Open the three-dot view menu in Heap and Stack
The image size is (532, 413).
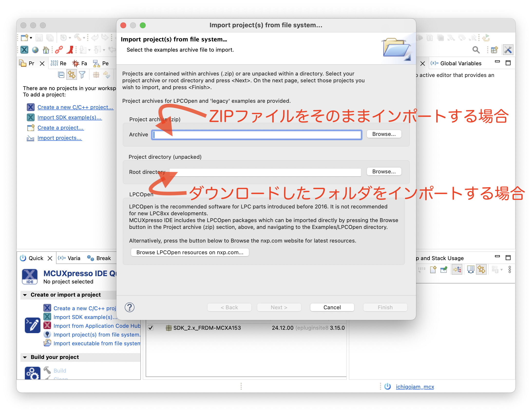click(x=510, y=270)
